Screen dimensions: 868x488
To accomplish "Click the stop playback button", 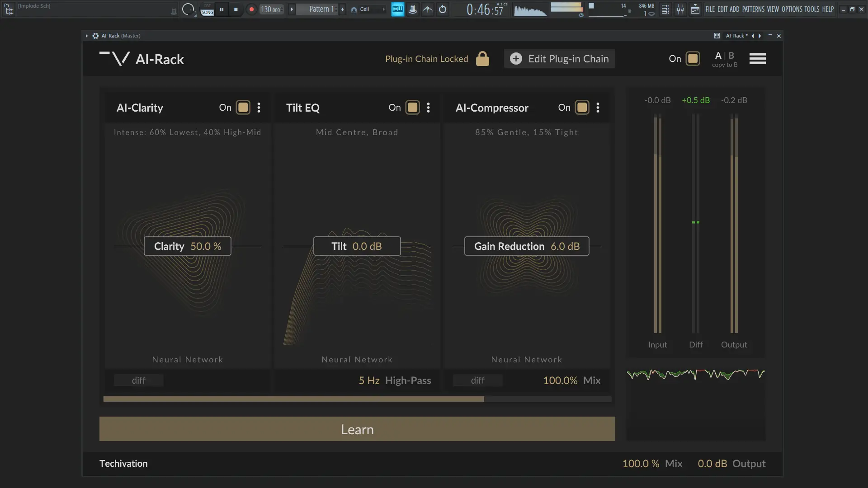I will [x=236, y=9].
